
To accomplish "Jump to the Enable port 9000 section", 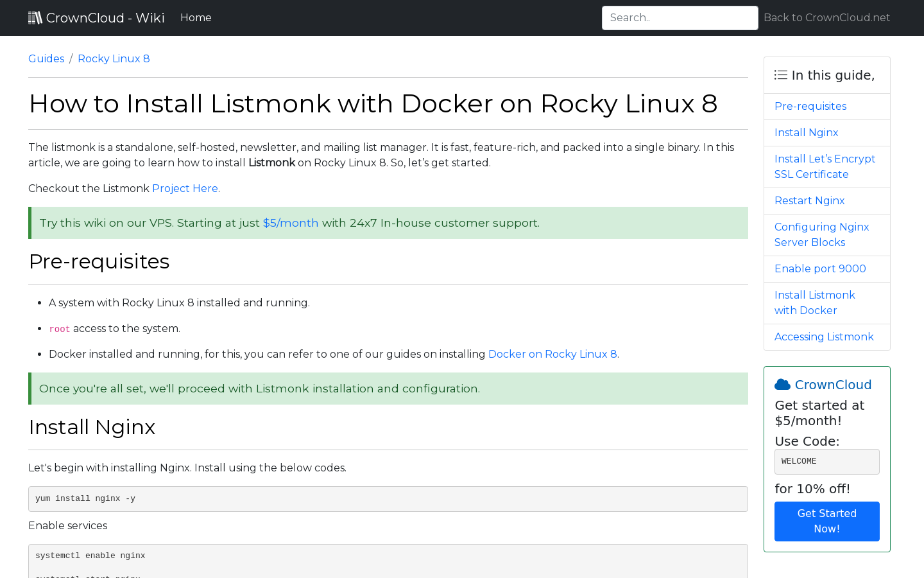I will pyautogui.click(x=820, y=268).
